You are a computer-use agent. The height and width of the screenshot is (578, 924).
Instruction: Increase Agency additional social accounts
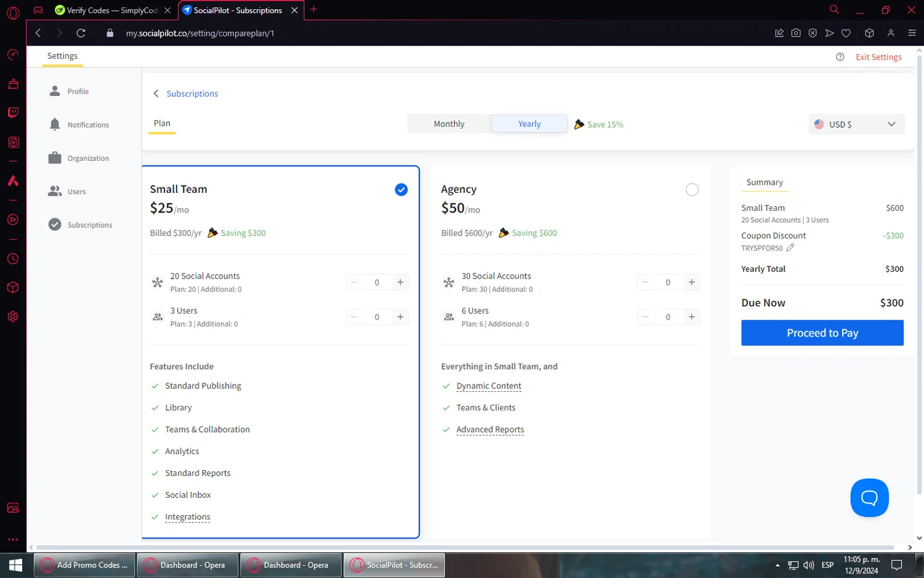point(692,282)
